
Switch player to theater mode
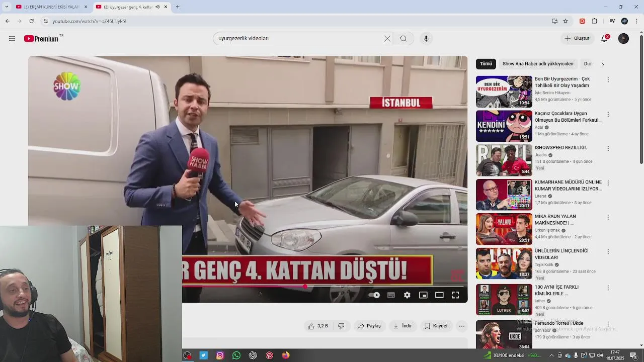pyautogui.click(x=439, y=295)
